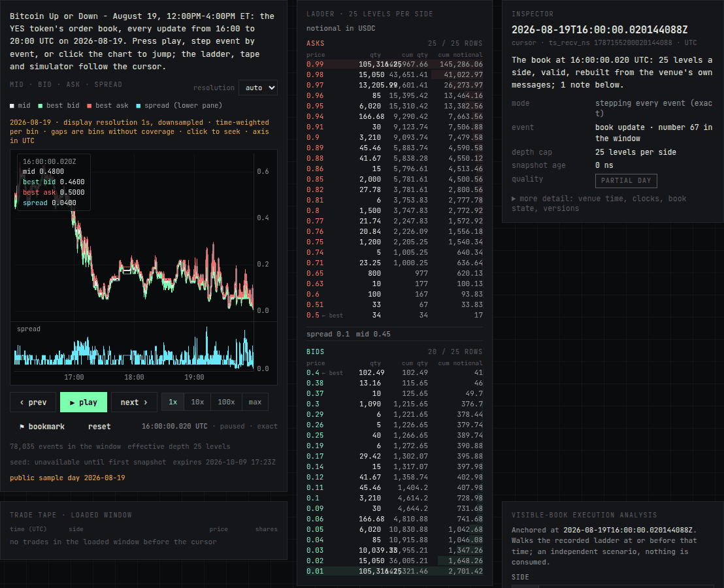Click the BIDS section header
The image size is (724, 588).
(316, 351)
